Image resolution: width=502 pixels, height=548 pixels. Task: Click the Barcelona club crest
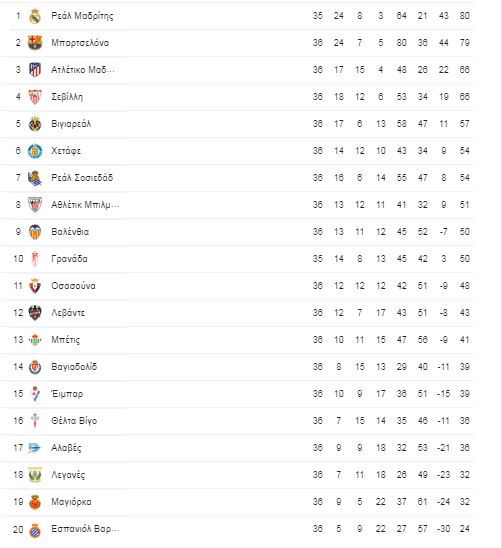click(x=35, y=43)
